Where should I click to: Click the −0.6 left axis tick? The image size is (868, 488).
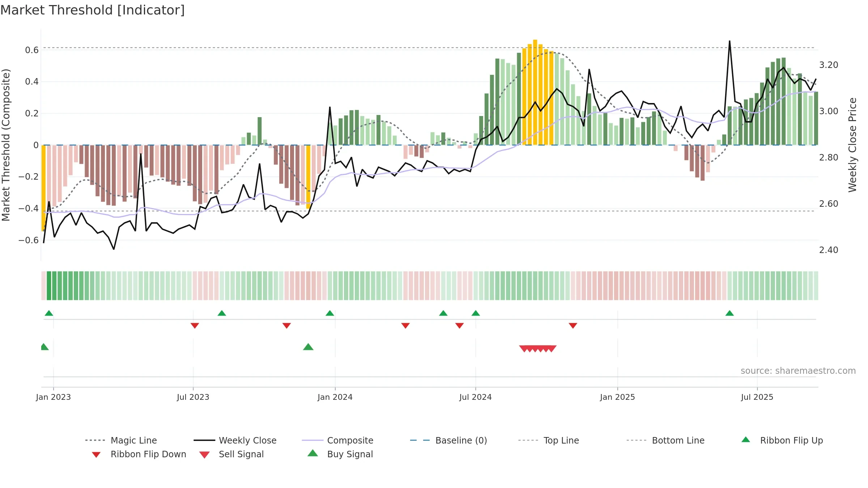coord(29,240)
